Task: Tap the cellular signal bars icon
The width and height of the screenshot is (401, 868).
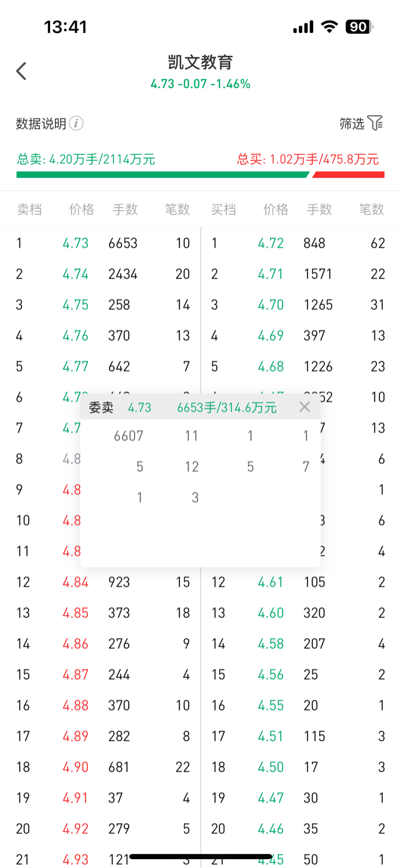Action: [x=303, y=27]
